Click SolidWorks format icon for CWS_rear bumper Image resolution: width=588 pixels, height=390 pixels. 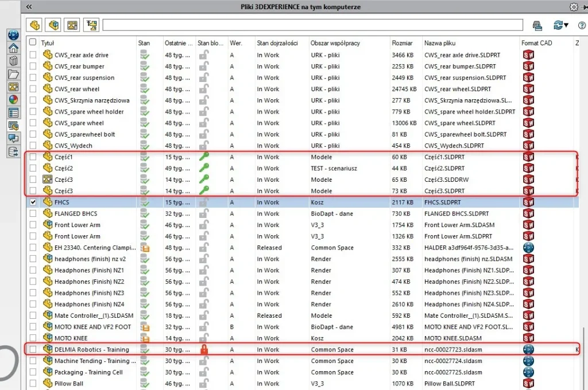click(x=528, y=67)
